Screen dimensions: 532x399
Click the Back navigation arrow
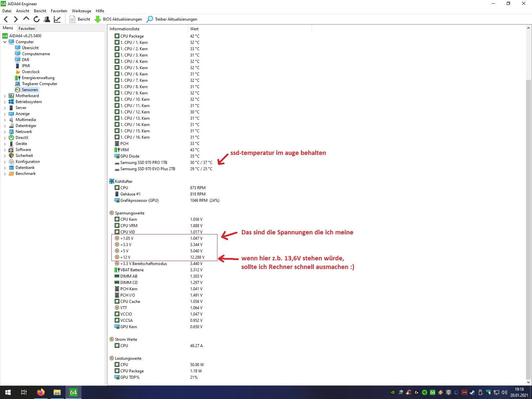click(6, 19)
